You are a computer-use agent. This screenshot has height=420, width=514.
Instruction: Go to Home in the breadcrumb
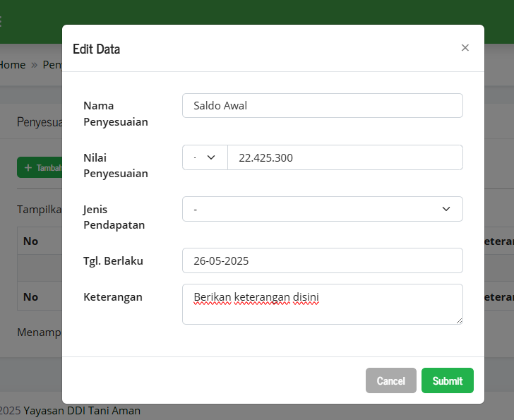click(x=12, y=65)
